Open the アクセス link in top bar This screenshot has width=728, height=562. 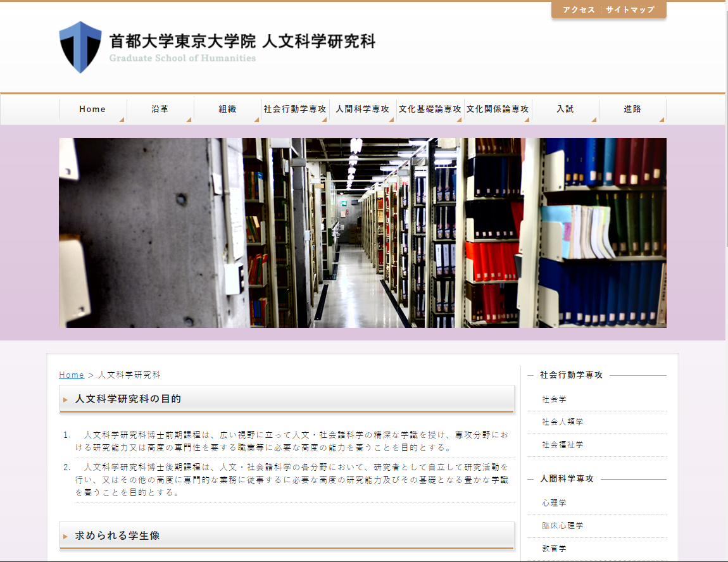click(579, 9)
